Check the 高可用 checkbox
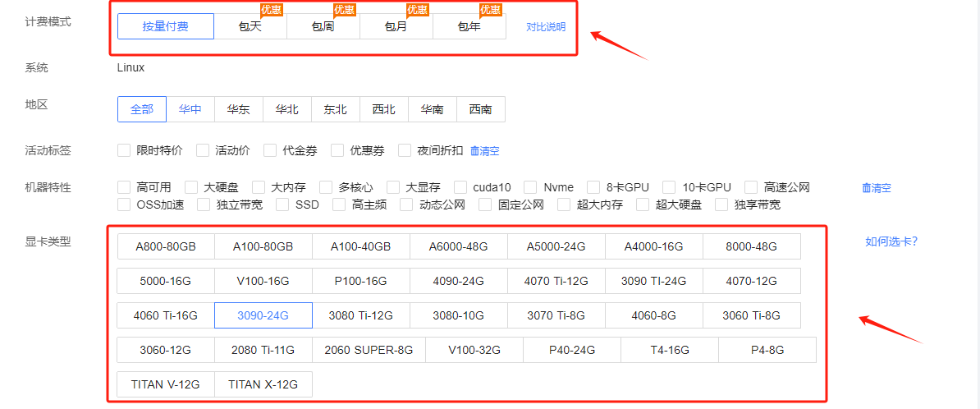This screenshot has width=980, height=409. pyautogui.click(x=124, y=187)
